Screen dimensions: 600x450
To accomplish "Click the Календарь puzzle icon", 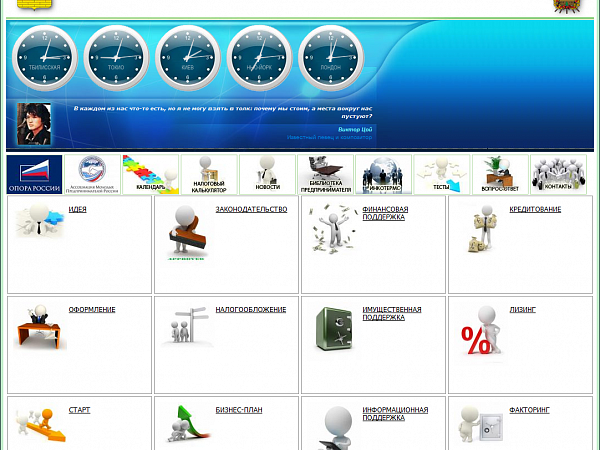I will [150, 174].
